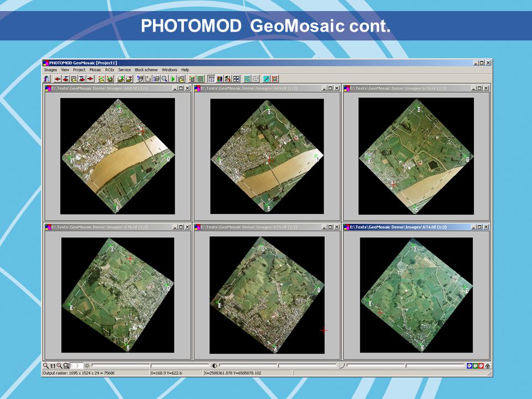Open the Images menu
The width and height of the screenshot is (532, 399).
pyautogui.click(x=50, y=70)
